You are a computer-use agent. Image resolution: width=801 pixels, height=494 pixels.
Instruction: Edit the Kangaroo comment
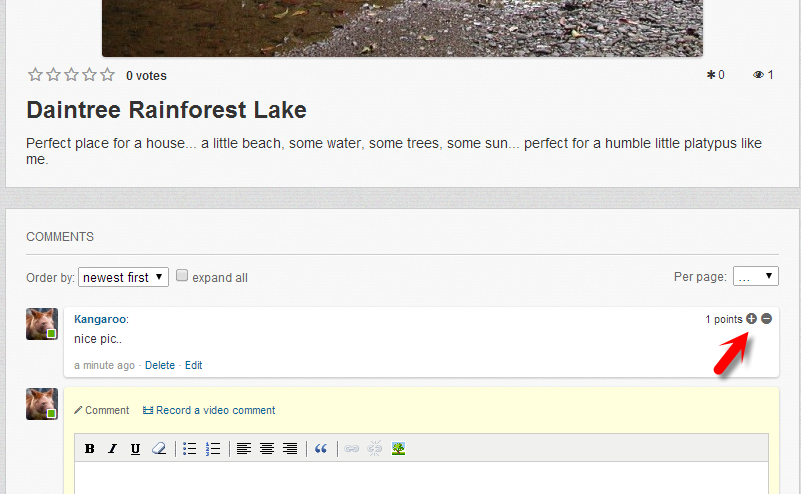(194, 366)
